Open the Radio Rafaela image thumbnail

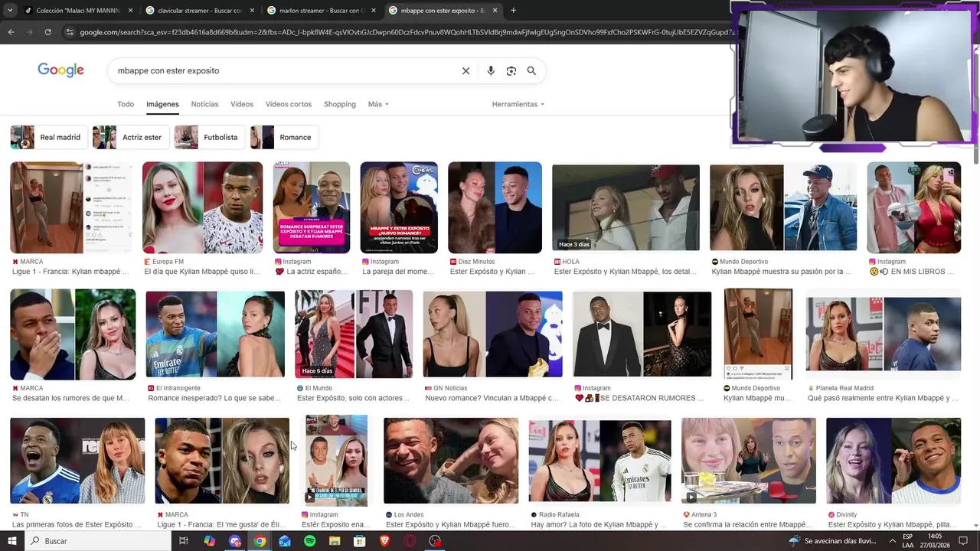coord(599,461)
